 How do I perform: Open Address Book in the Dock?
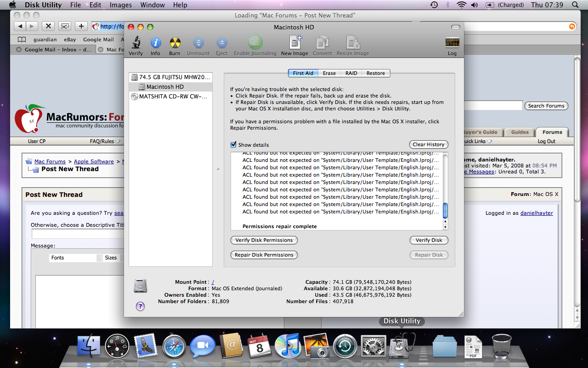point(231,345)
